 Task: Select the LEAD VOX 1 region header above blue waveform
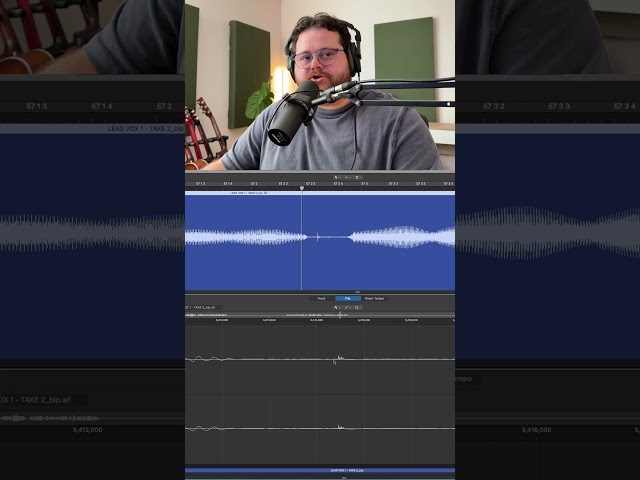320,193
